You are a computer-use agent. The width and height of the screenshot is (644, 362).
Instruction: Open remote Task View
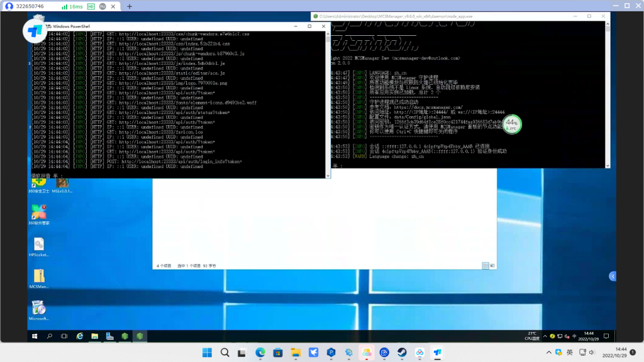click(64, 336)
